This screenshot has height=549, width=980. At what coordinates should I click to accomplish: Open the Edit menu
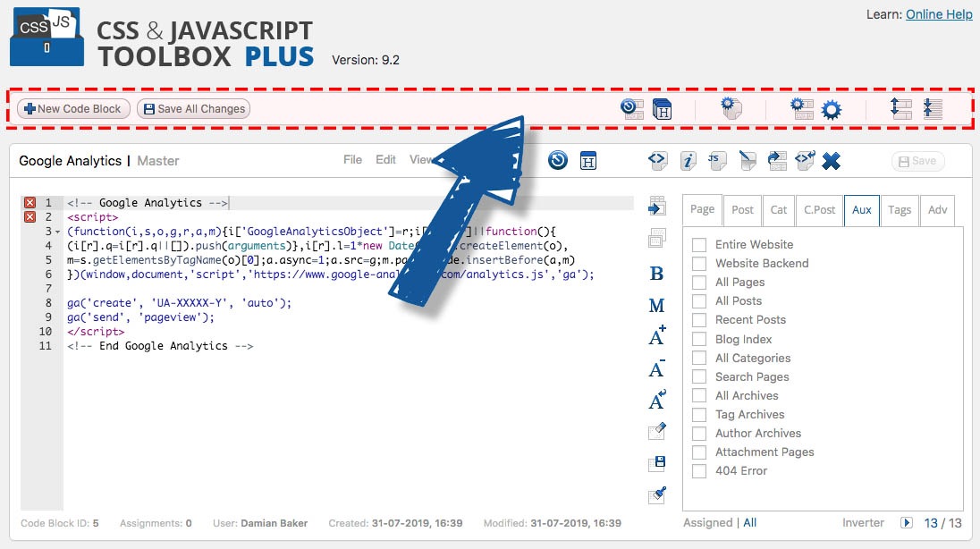click(x=385, y=160)
